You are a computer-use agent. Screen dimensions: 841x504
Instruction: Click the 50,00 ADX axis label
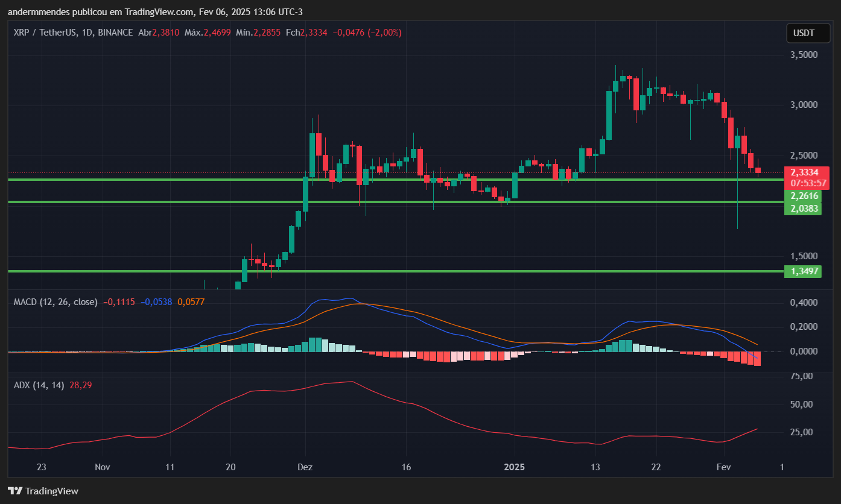tap(801, 404)
